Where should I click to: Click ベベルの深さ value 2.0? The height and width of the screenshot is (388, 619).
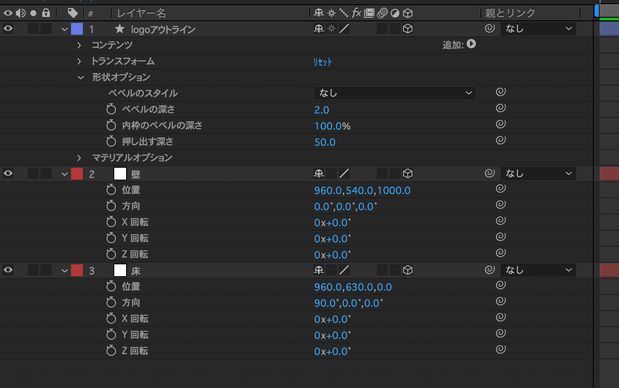click(x=322, y=110)
